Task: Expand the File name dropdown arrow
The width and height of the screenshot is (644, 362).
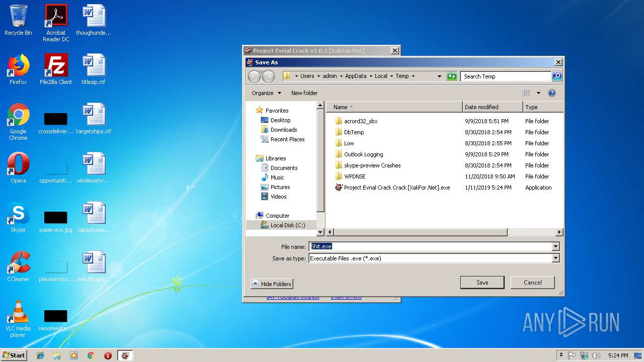Action: tap(555, 246)
